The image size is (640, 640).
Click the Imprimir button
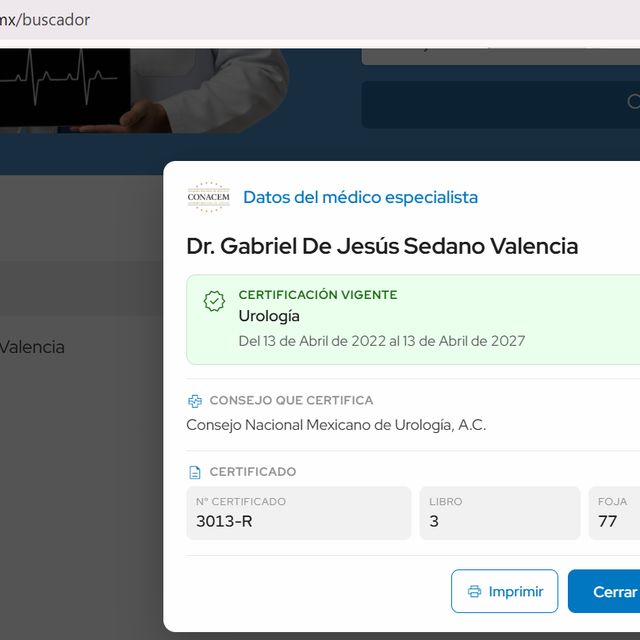(x=504, y=591)
